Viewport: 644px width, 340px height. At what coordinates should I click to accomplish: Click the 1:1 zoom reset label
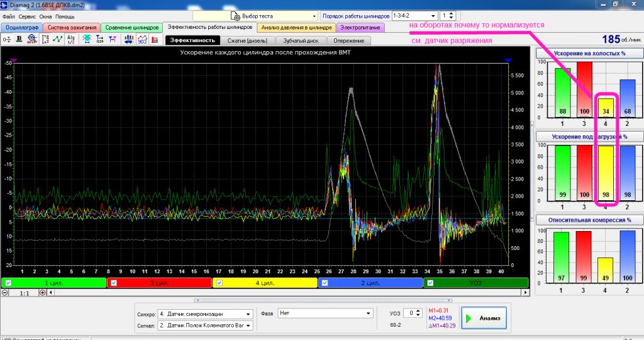pos(25,293)
